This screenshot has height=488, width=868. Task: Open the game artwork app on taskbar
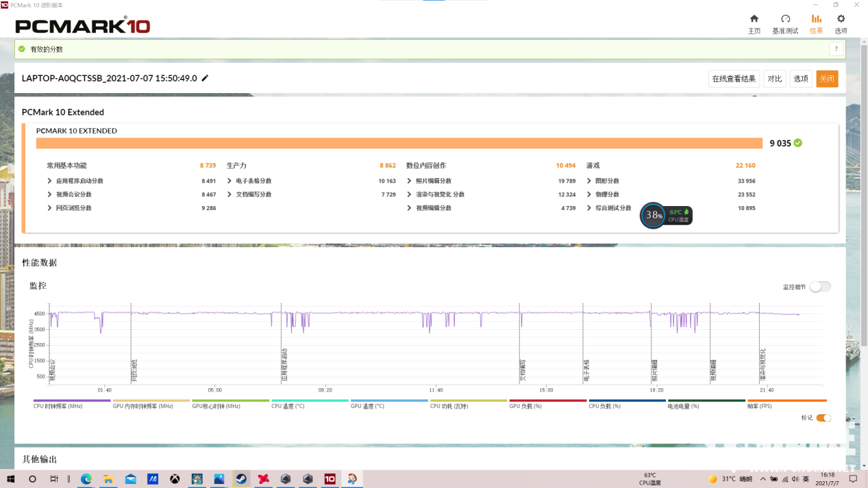pos(197,479)
